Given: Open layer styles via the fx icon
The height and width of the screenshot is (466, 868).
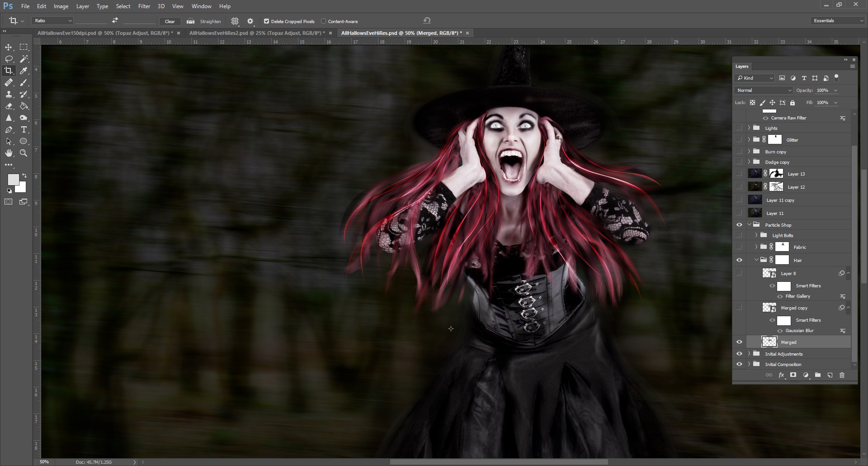Looking at the screenshot, I should click(x=781, y=375).
